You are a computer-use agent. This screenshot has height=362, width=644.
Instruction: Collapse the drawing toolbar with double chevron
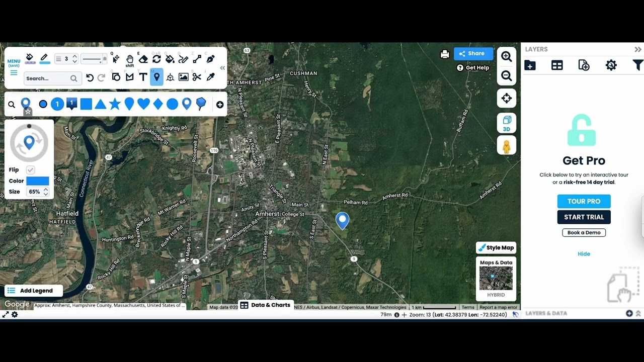(x=222, y=68)
